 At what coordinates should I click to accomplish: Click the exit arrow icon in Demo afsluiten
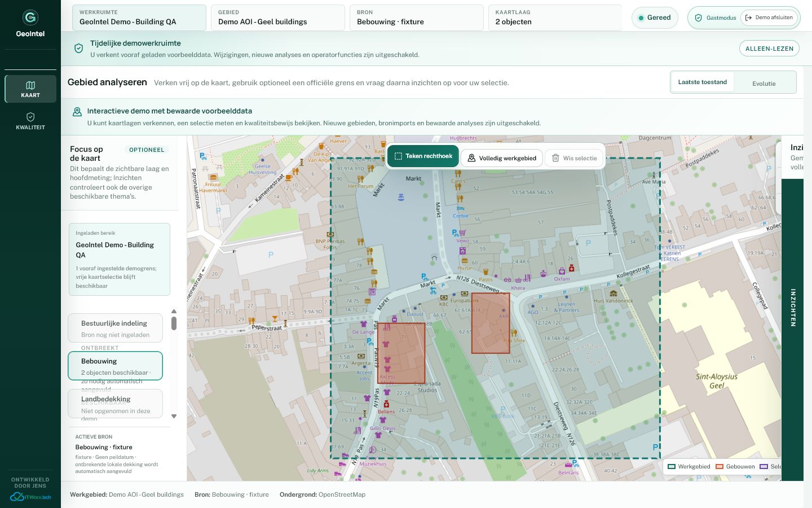pos(748,17)
